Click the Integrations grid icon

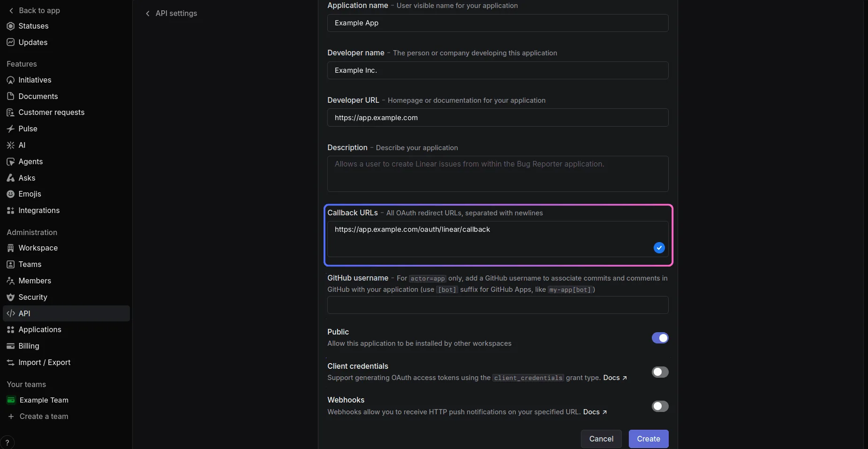click(11, 210)
